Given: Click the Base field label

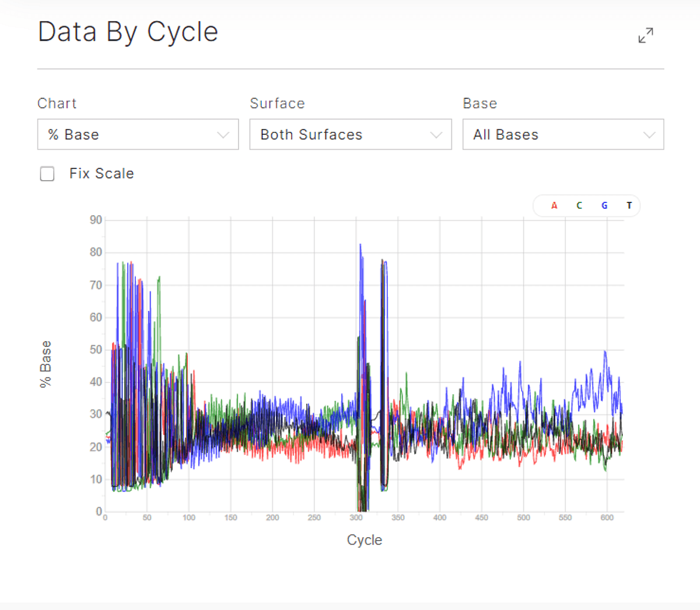Looking at the screenshot, I should point(480,103).
